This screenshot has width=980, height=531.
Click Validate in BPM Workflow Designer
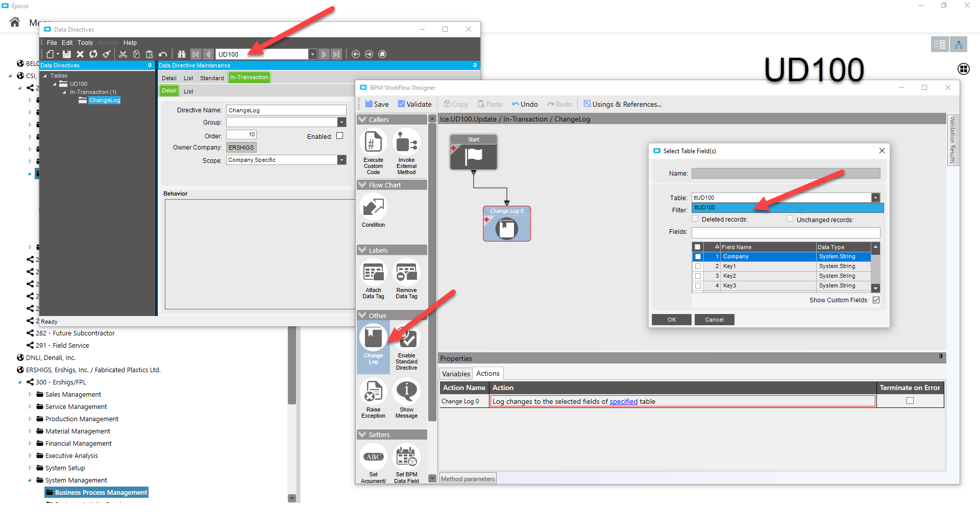coord(415,104)
